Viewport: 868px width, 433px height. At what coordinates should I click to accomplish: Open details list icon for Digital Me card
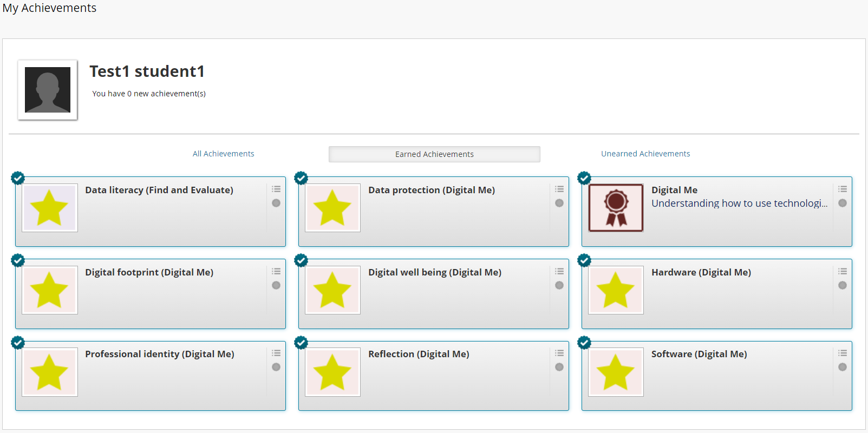(843, 189)
